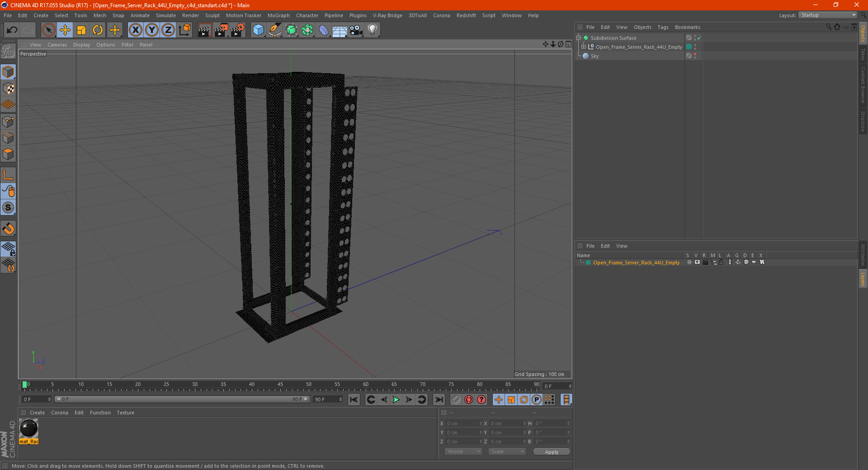The image size is (868, 470).
Task: Open the Deformer objects icon
Action: click(x=324, y=30)
